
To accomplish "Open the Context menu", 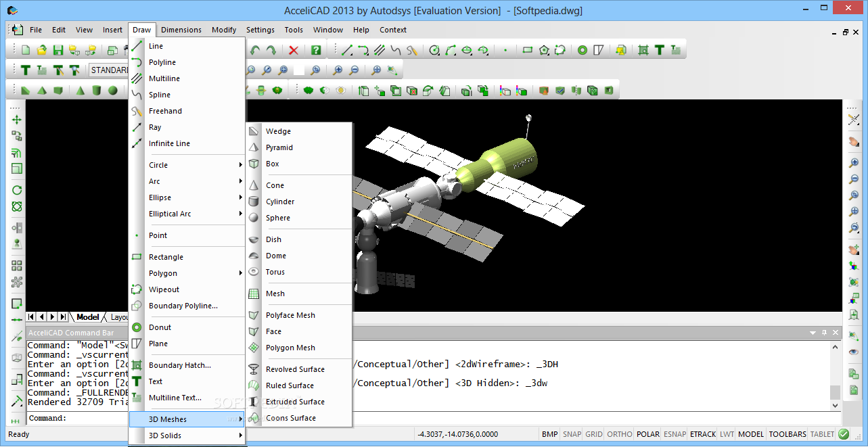I will tap(393, 30).
